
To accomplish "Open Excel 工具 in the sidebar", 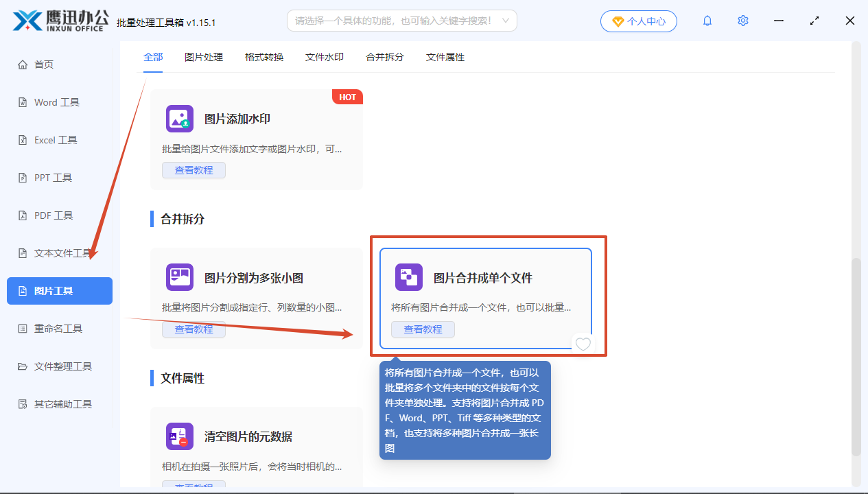I will click(x=60, y=140).
